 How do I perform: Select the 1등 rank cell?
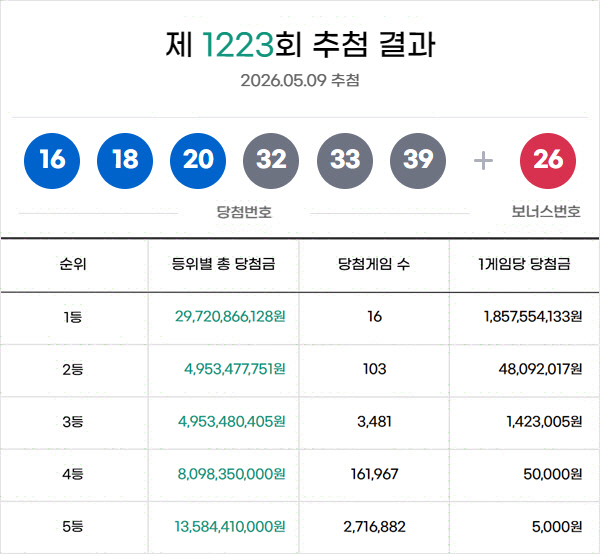click(73, 317)
